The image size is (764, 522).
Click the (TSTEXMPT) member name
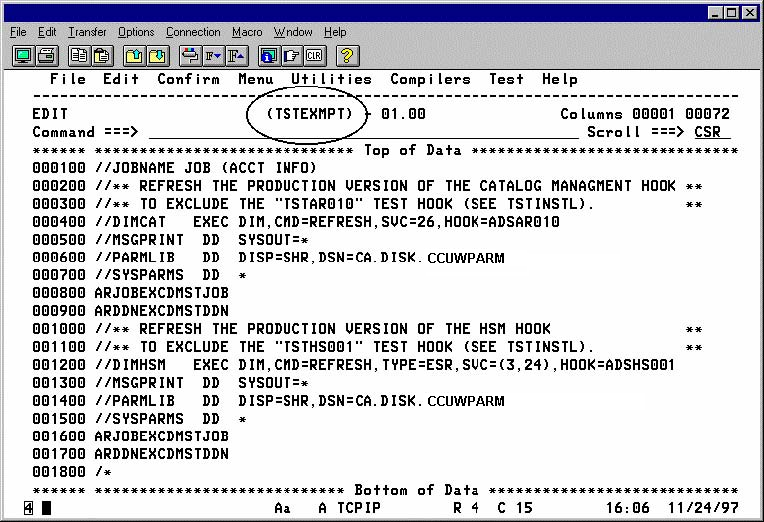309,114
